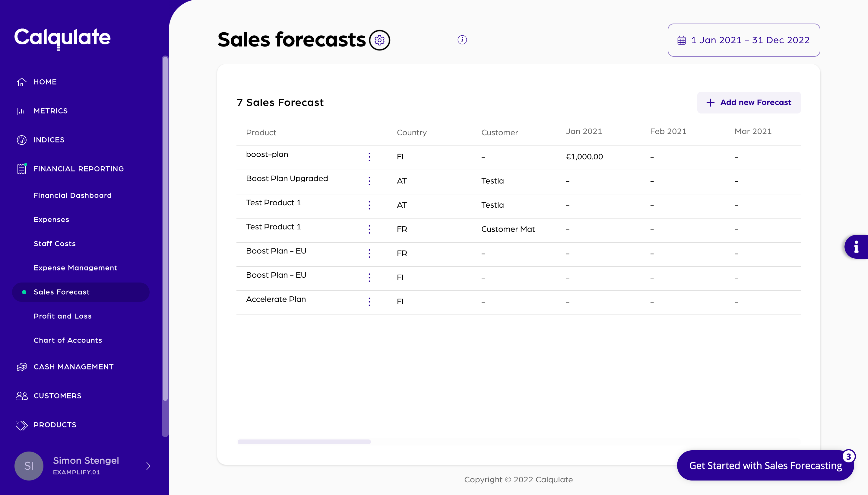The height and width of the screenshot is (495, 868).
Task: Click the Products tag icon
Action: coord(22,425)
